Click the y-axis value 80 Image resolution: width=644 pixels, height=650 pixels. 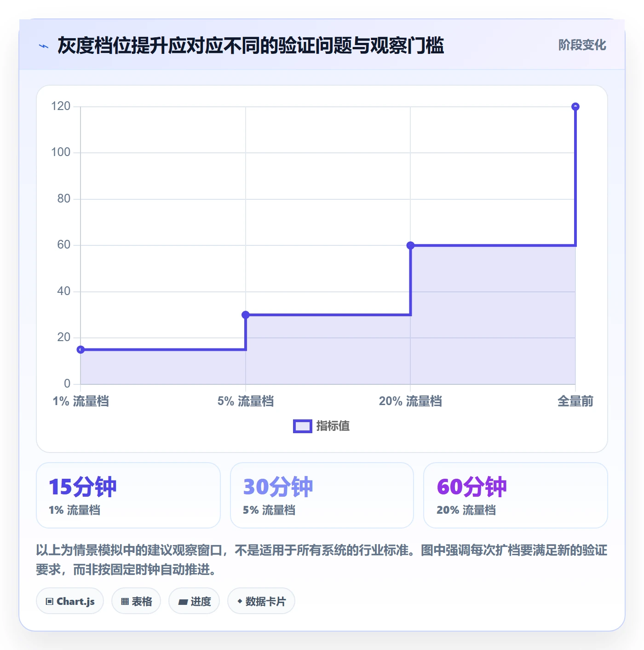tap(64, 199)
